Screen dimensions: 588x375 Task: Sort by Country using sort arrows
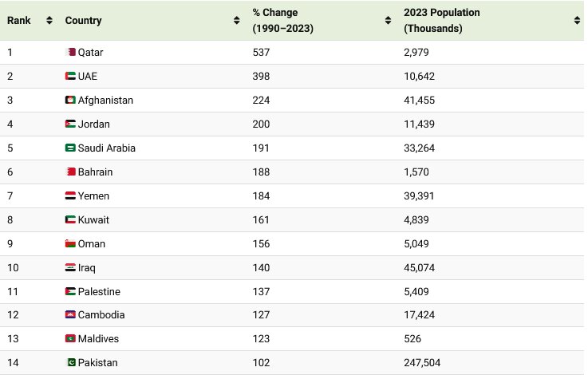[237, 20]
